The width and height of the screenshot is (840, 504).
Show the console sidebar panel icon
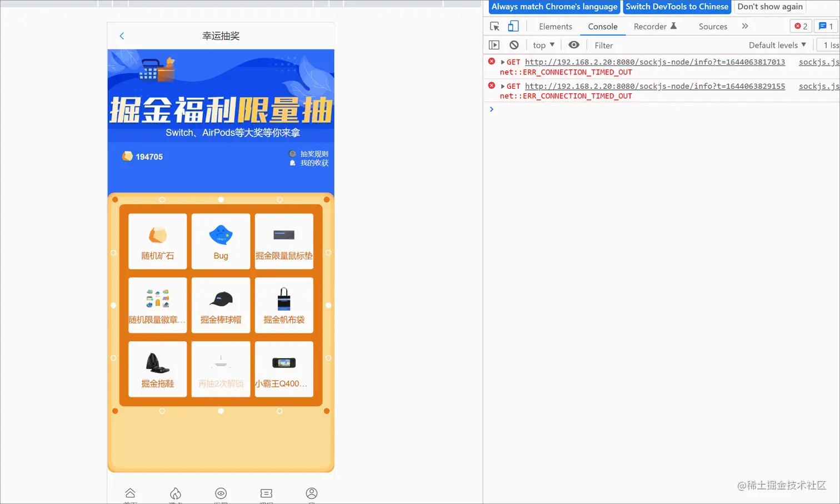[x=494, y=45]
